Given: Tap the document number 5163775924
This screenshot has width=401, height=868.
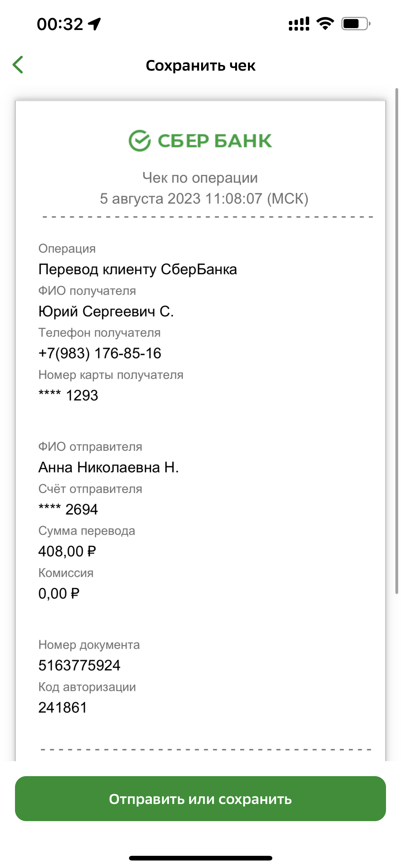Looking at the screenshot, I should (x=79, y=666).
